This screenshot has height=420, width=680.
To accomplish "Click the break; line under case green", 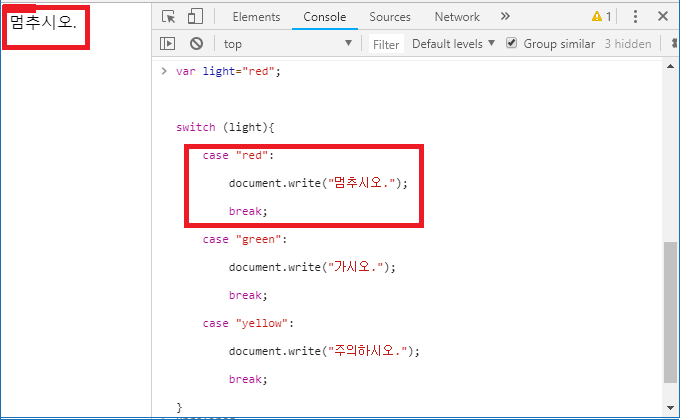I will [248, 295].
